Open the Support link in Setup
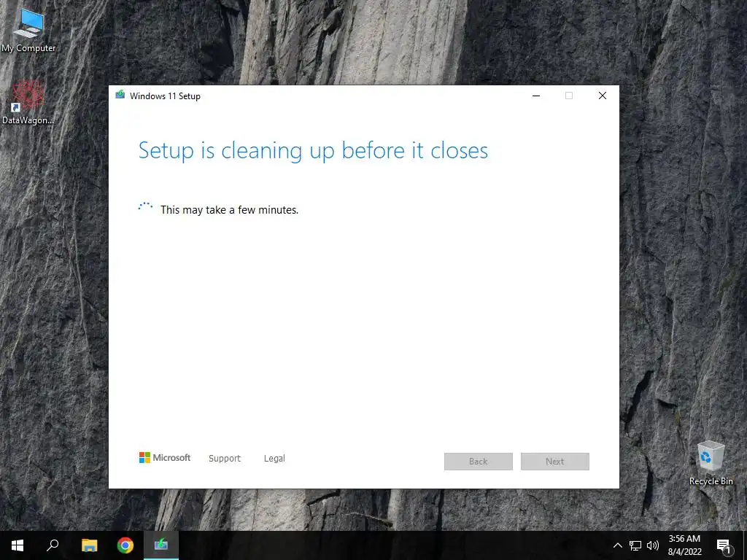The height and width of the screenshot is (560, 747). [x=225, y=458]
